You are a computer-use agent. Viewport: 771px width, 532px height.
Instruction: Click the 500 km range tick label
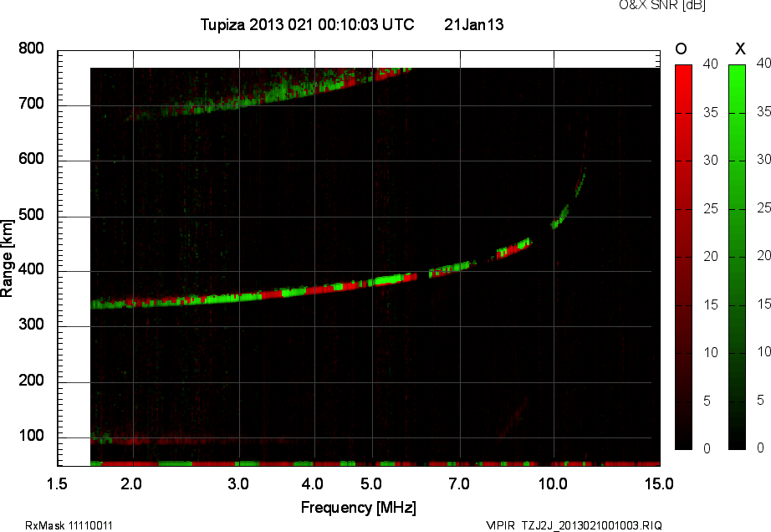(x=32, y=215)
